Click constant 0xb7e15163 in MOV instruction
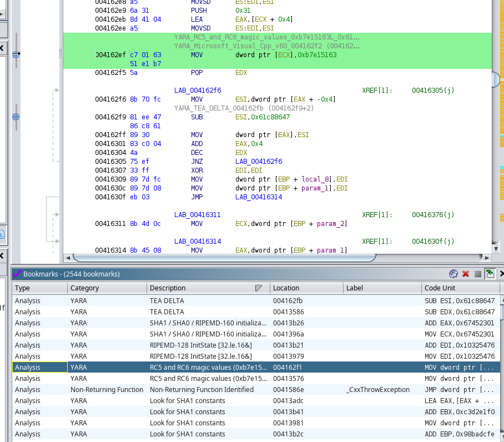Screen dimensions: 504x442 [x=317, y=55]
